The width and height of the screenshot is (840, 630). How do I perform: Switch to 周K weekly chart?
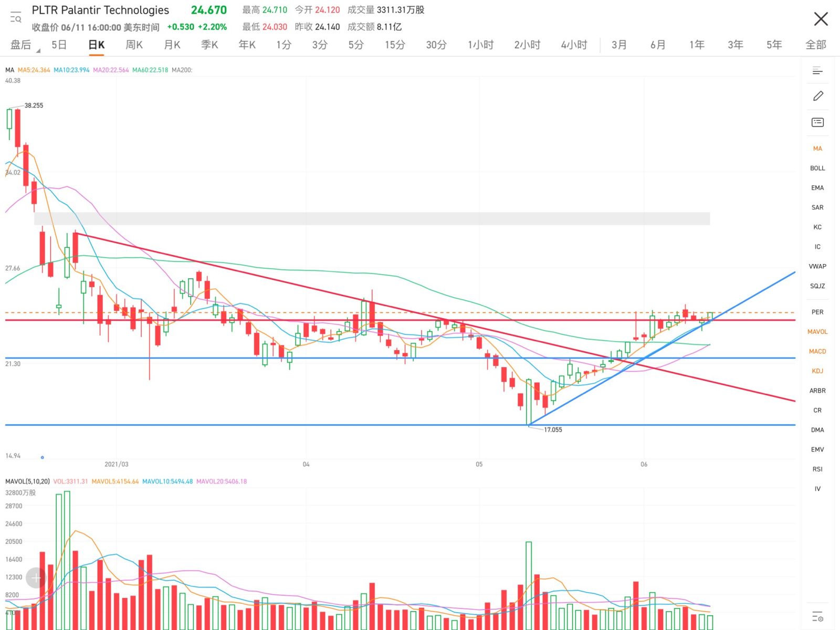tap(134, 45)
